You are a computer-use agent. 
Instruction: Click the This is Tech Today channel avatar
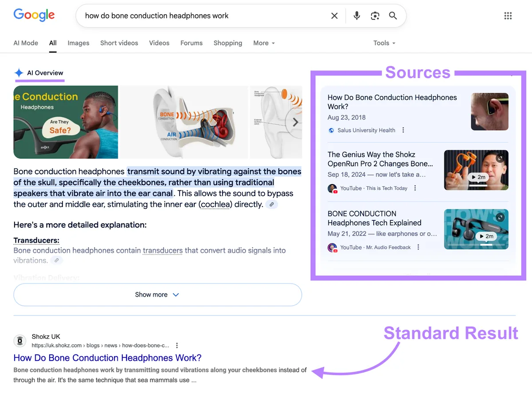332,189
